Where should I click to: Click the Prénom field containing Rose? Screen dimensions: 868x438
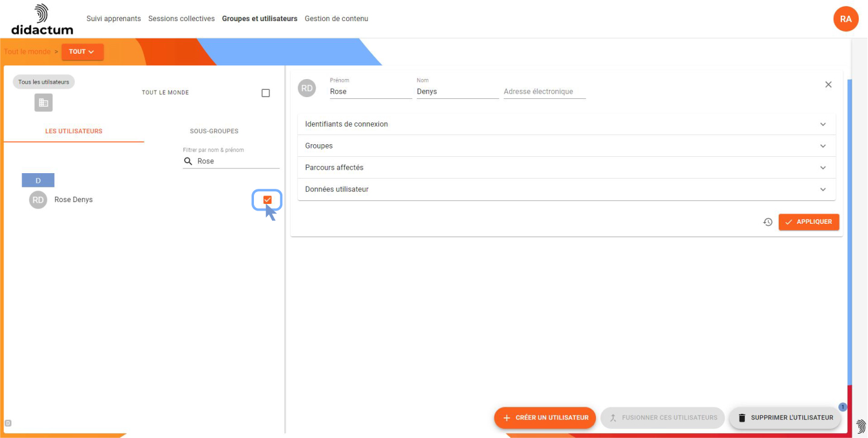[x=371, y=92]
